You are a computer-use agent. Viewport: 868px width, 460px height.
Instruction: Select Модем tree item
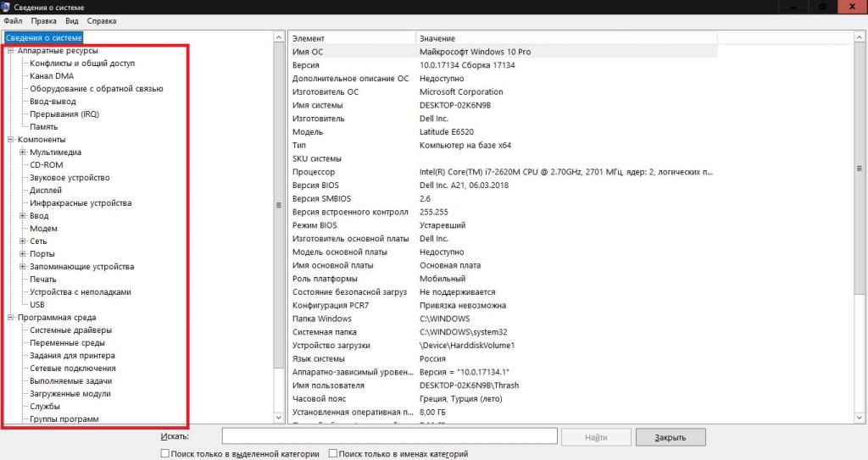tap(43, 229)
